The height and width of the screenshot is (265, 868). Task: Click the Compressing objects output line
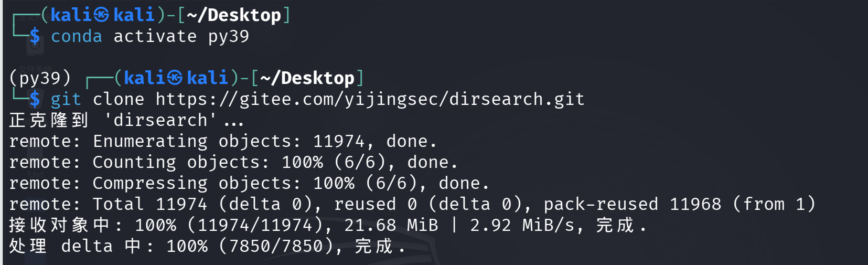tap(249, 183)
